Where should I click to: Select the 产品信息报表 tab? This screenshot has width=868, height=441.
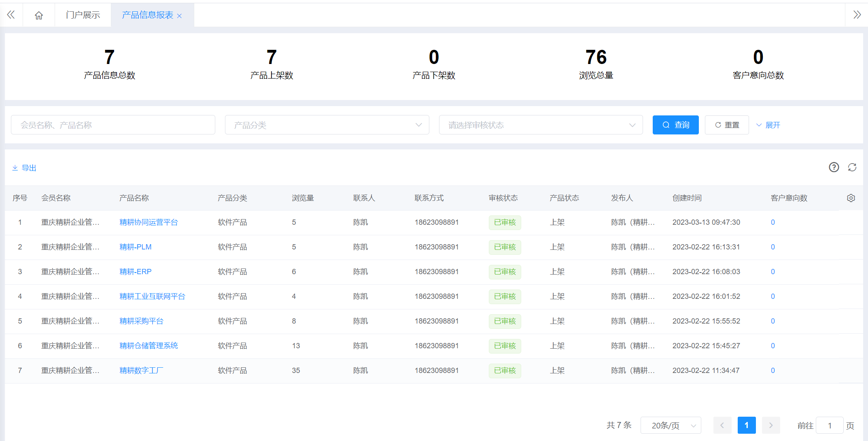(147, 15)
